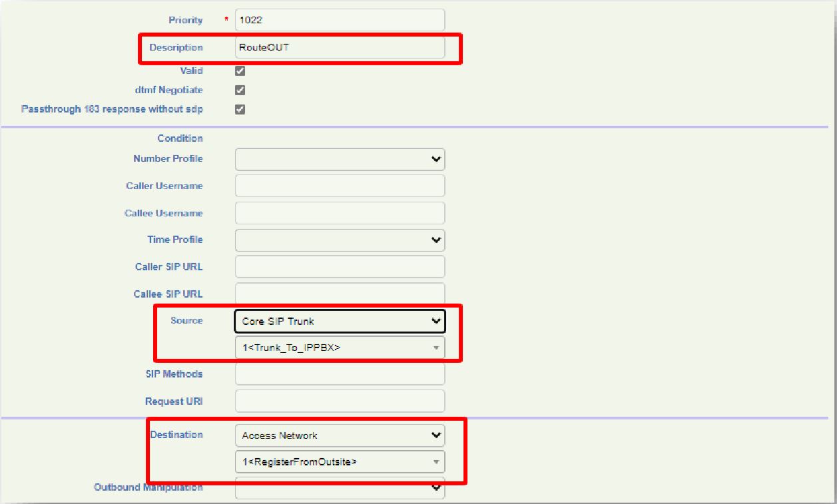The image size is (837, 504).
Task: Expand the Time Profile dropdown
Action: click(x=340, y=240)
